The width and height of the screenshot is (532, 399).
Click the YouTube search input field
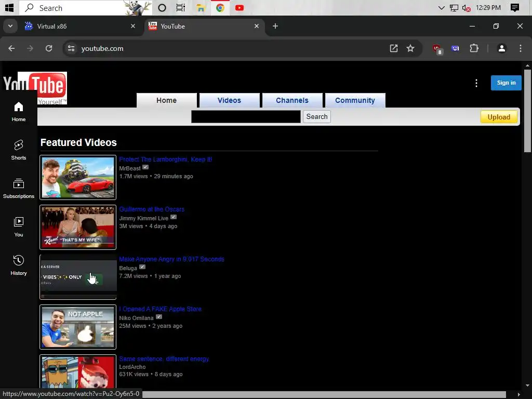point(246,117)
